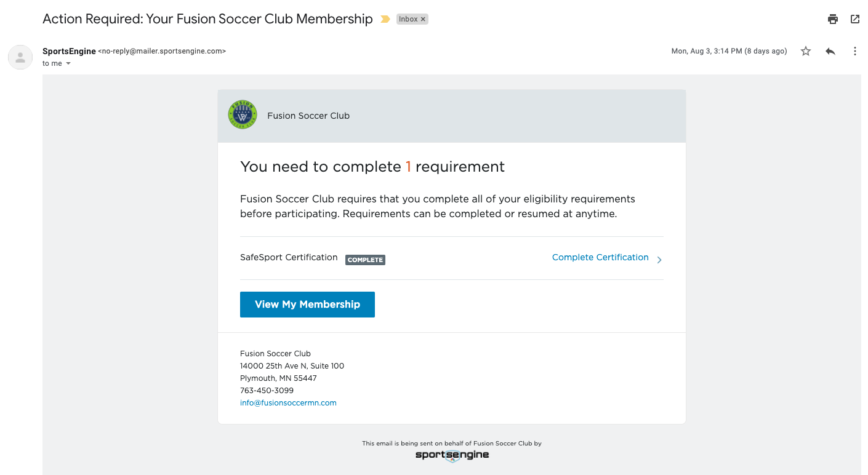The image size is (868, 475).
Task: Click the SportsEngine logo in footer
Action: tap(452, 455)
